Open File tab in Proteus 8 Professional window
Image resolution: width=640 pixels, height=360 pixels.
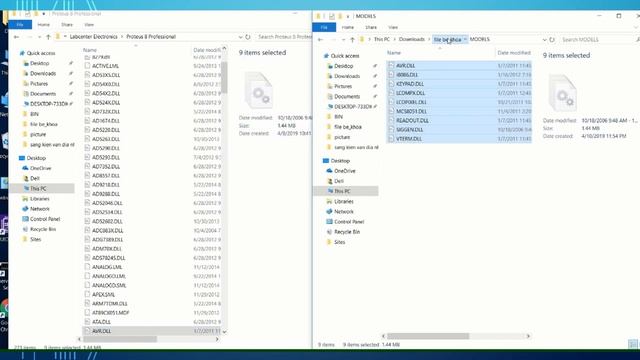tap(20, 24)
